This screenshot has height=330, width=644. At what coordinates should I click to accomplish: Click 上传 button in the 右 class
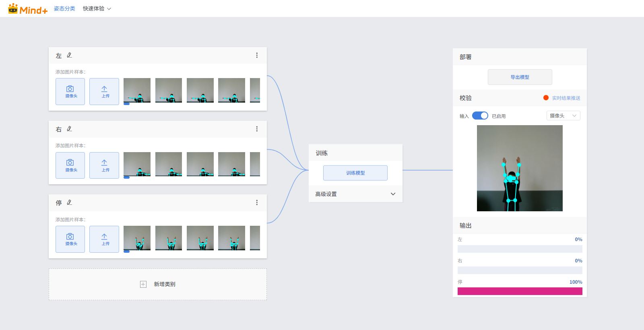click(104, 165)
